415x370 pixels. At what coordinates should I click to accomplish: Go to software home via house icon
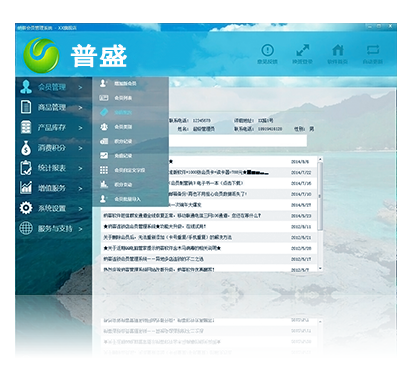point(338,50)
